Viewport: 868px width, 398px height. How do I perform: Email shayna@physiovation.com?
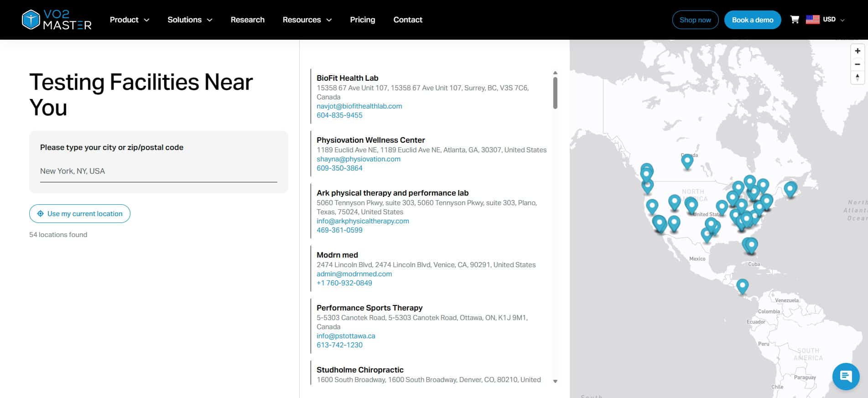coord(359,159)
